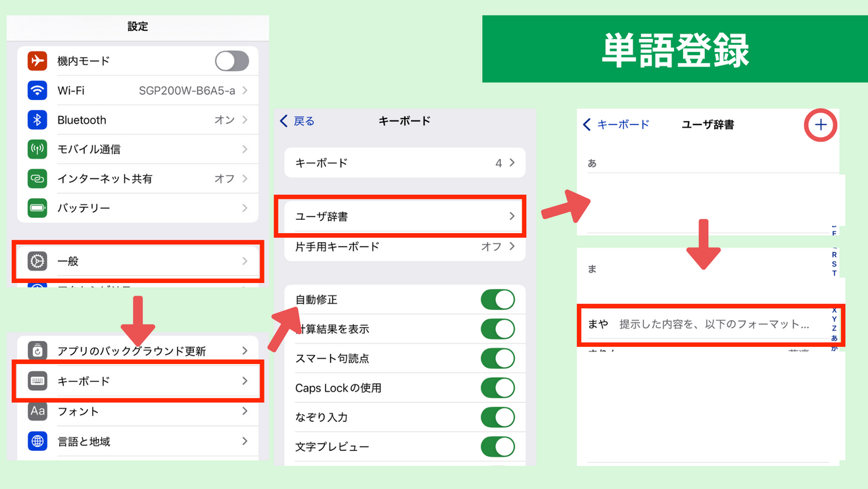Tap the plus icon in ユーザ辞書
The image size is (868, 489).
(x=821, y=125)
